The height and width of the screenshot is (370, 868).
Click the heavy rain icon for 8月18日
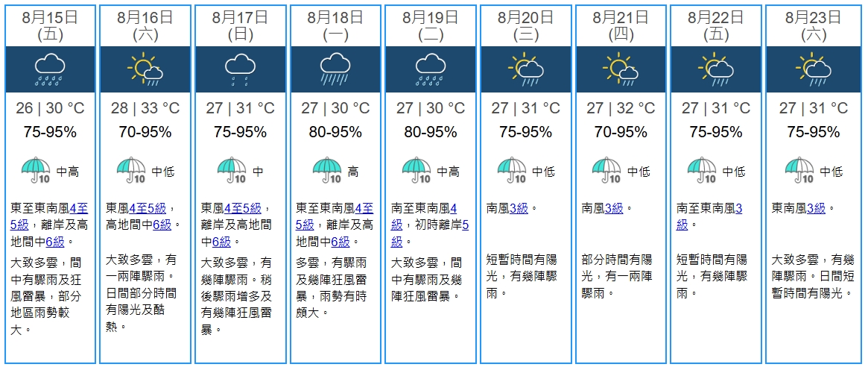(335, 69)
